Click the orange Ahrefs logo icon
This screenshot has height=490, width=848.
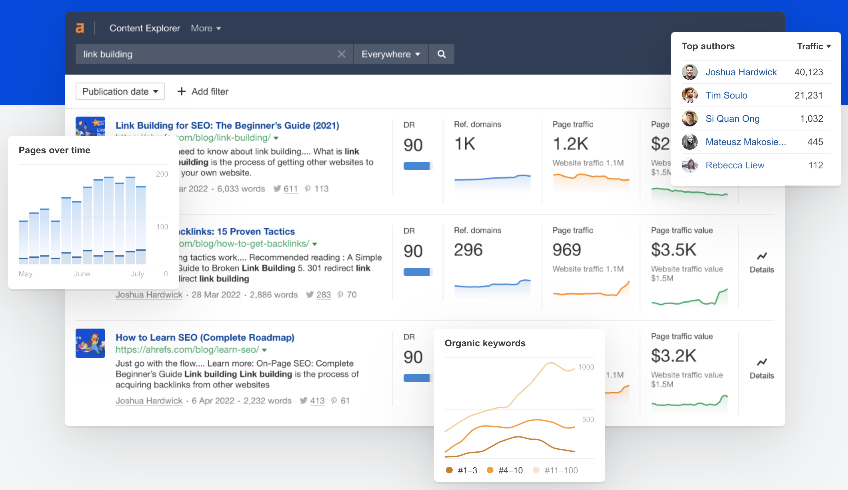coord(80,28)
